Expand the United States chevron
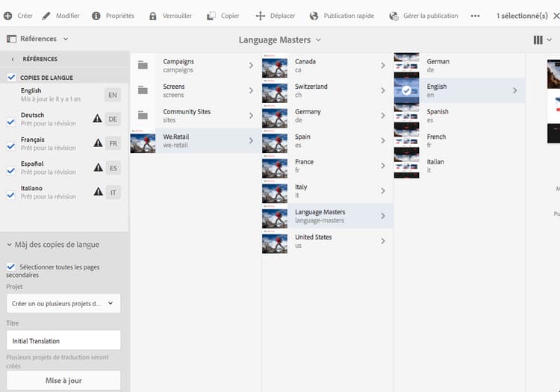This screenshot has height=392, width=560. click(x=383, y=241)
